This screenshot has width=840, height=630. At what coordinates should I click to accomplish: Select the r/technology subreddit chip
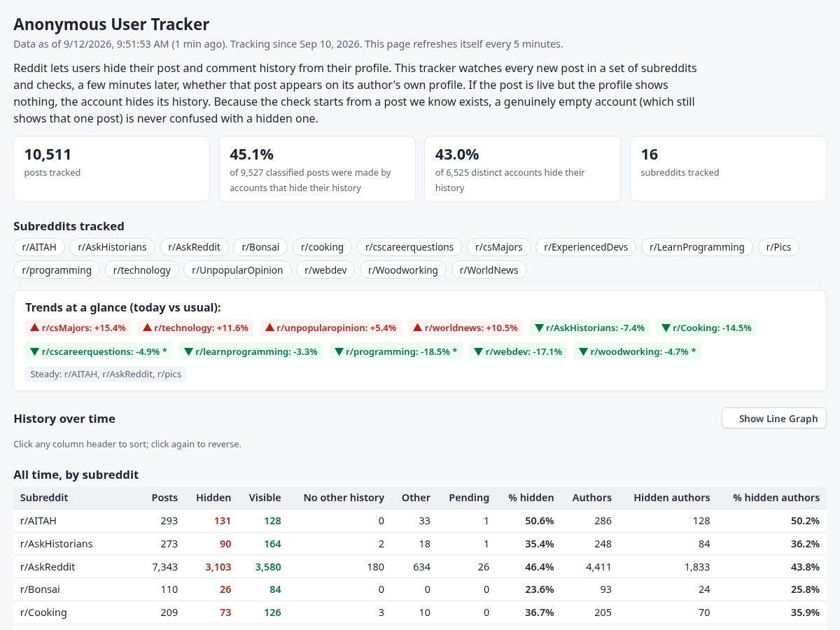coord(141,269)
